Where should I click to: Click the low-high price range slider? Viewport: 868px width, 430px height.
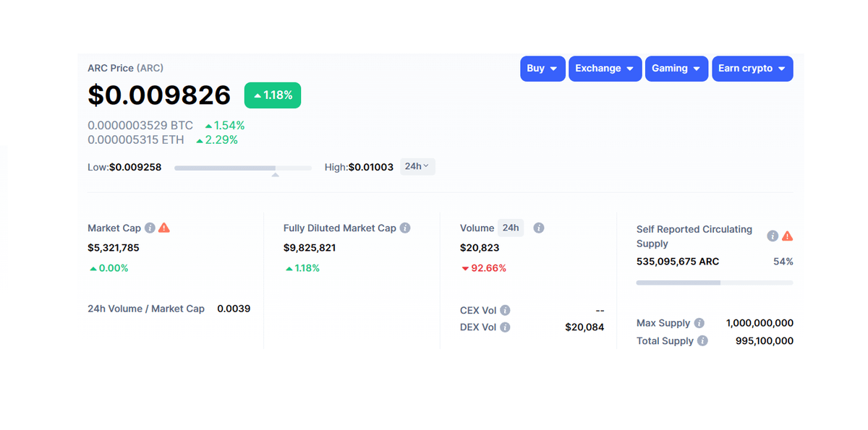click(242, 168)
